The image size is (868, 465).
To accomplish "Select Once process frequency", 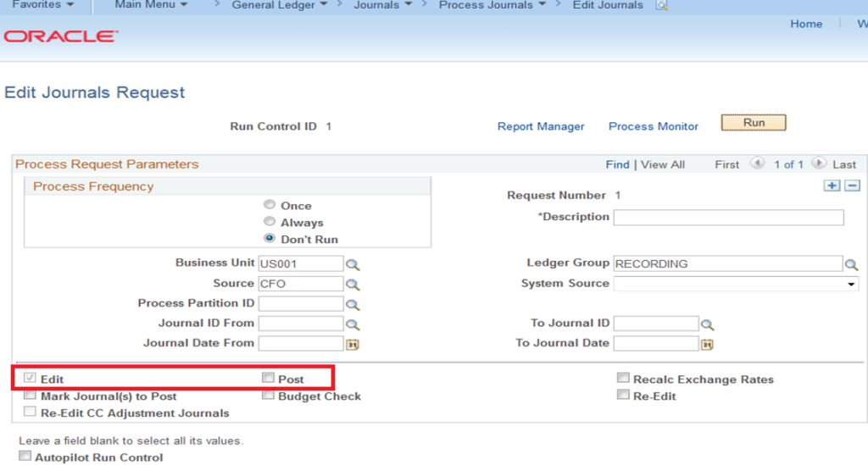I will point(270,205).
